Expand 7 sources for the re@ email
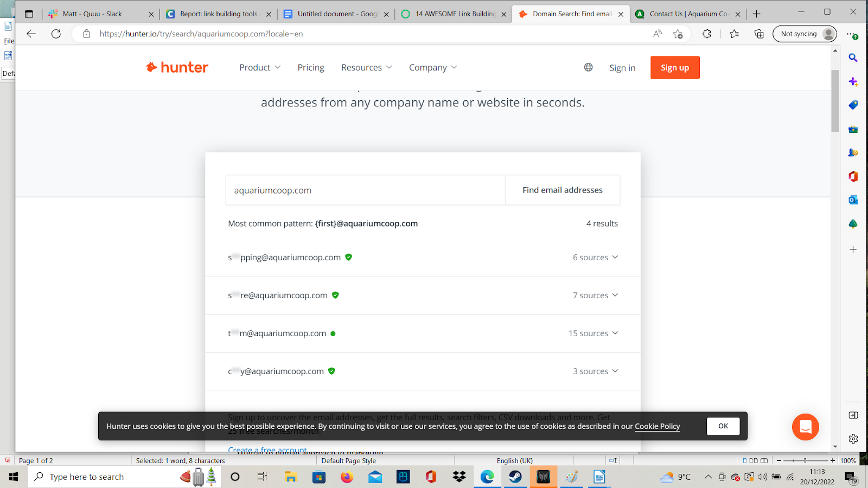This screenshot has width=868, height=488. (x=595, y=296)
